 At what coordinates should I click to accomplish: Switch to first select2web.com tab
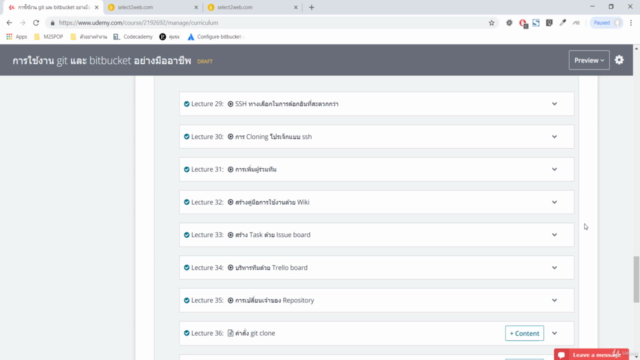153,7
